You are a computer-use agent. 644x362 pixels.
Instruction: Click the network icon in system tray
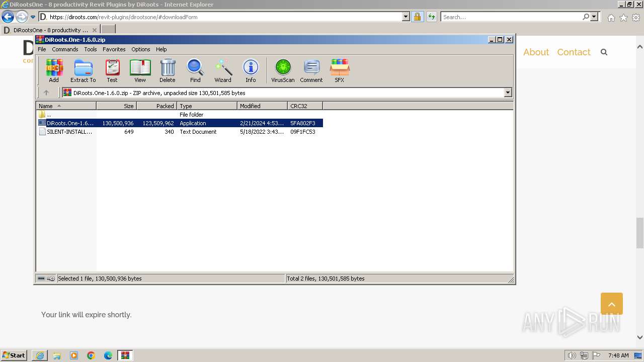[x=584, y=355]
